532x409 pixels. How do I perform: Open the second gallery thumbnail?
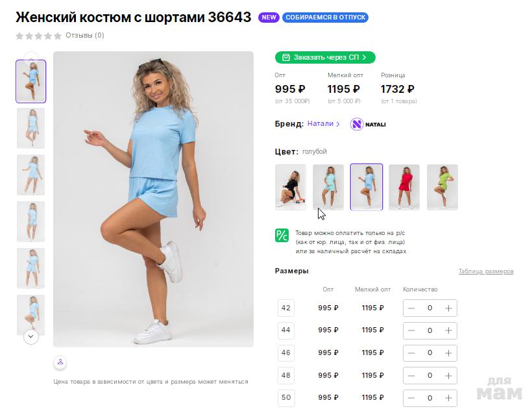(x=30, y=128)
